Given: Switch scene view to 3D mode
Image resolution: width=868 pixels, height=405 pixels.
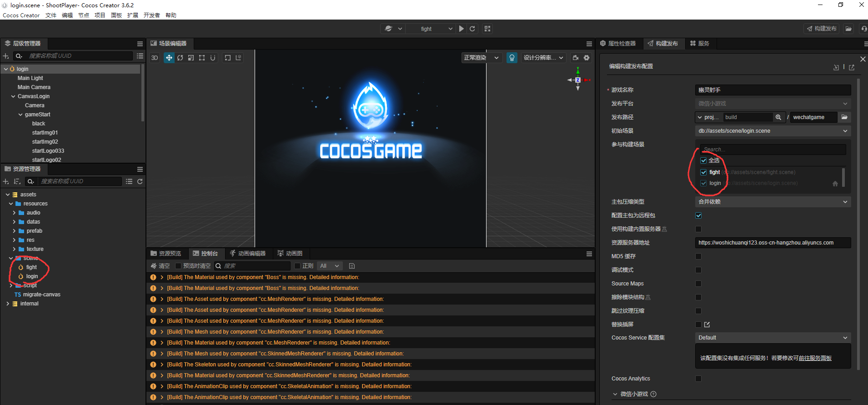Looking at the screenshot, I should pyautogui.click(x=155, y=58).
